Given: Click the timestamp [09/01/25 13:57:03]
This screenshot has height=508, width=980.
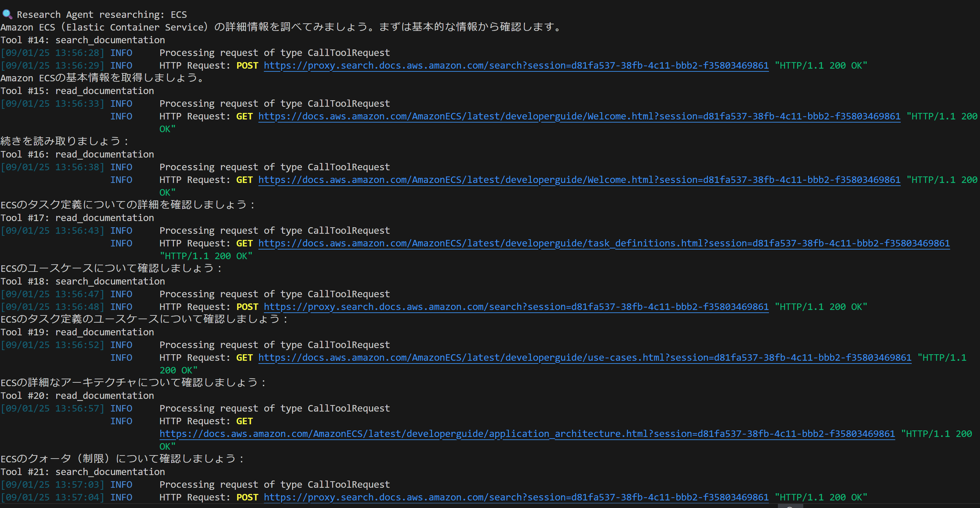Looking at the screenshot, I should (52, 485).
